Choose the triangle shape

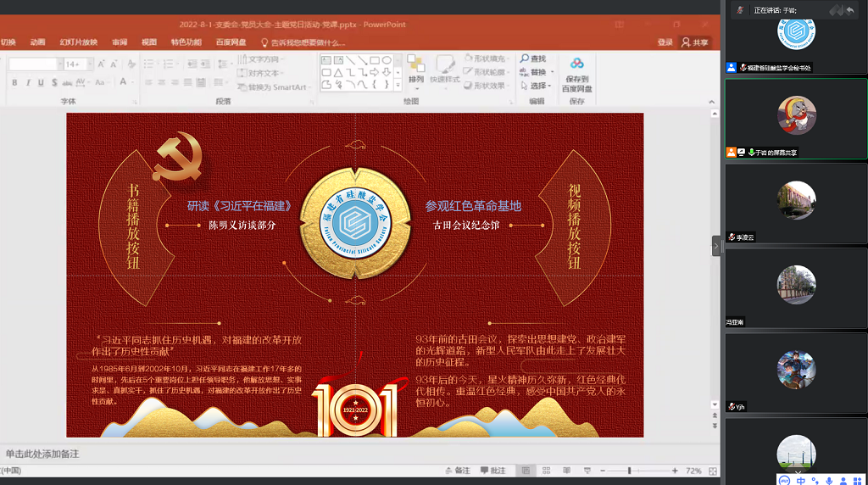pyautogui.click(x=338, y=72)
